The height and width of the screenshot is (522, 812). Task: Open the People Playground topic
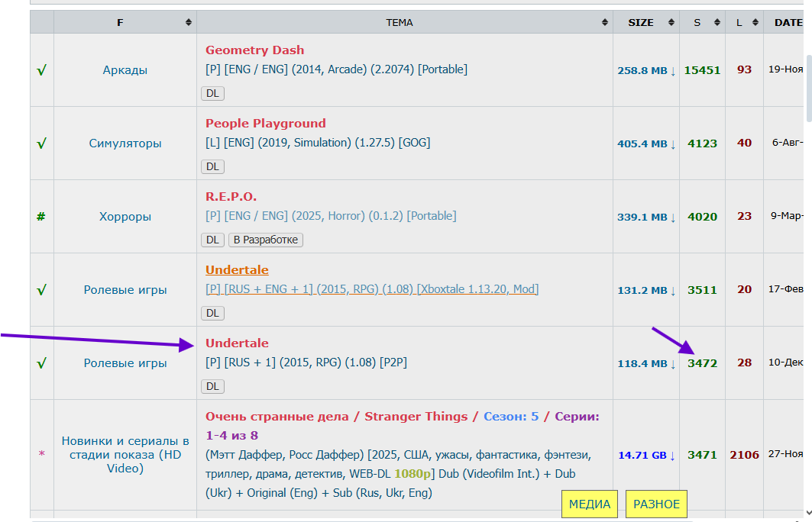pyautogui.click(x=265, y=123)
